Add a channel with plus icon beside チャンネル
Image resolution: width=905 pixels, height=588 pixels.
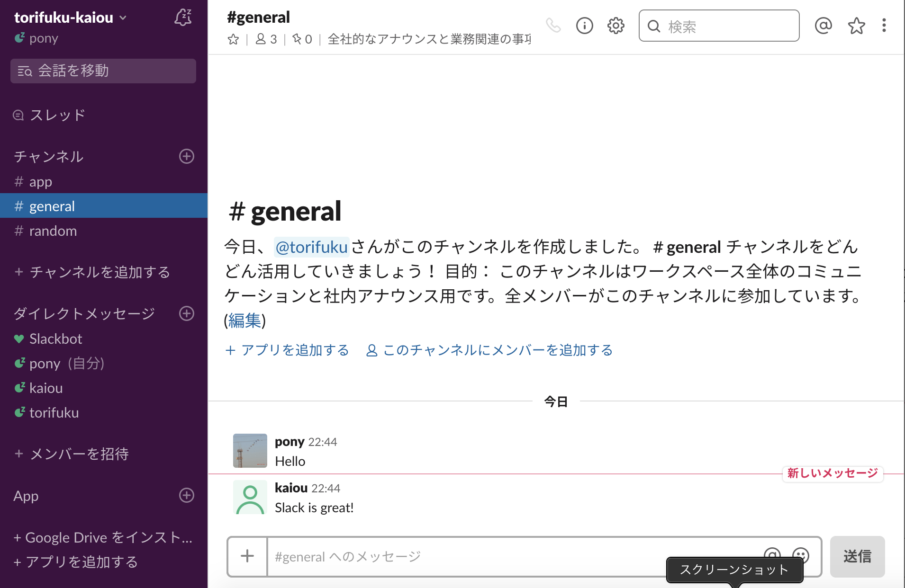187,156
